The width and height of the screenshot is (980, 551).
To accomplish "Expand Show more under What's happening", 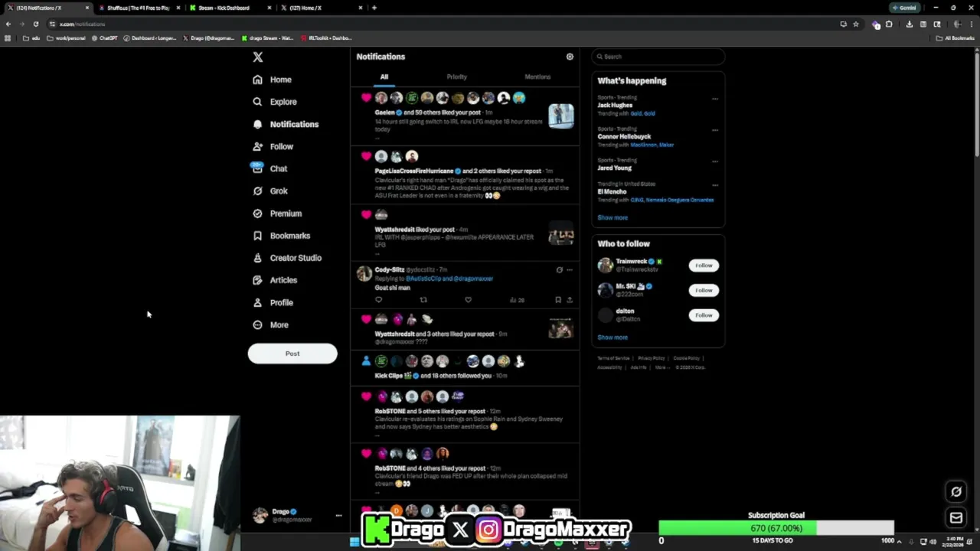I will coord(612,218).
